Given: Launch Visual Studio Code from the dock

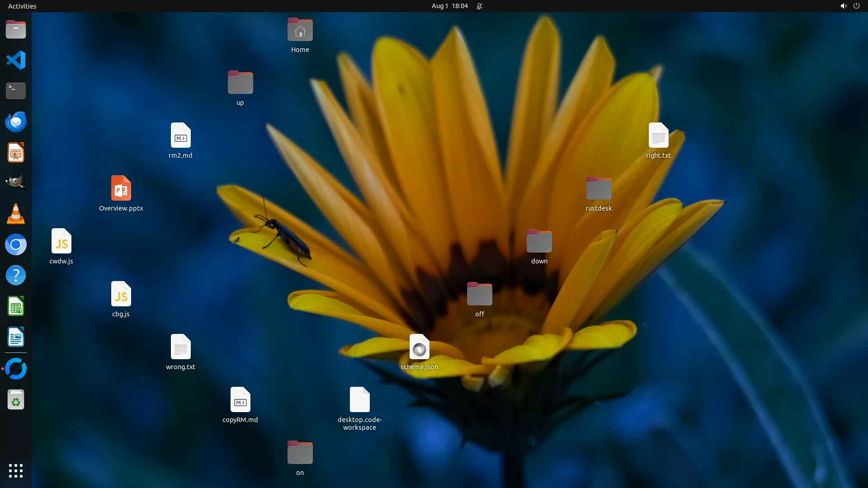Looking at the screenshot, I should pos(16,60).
